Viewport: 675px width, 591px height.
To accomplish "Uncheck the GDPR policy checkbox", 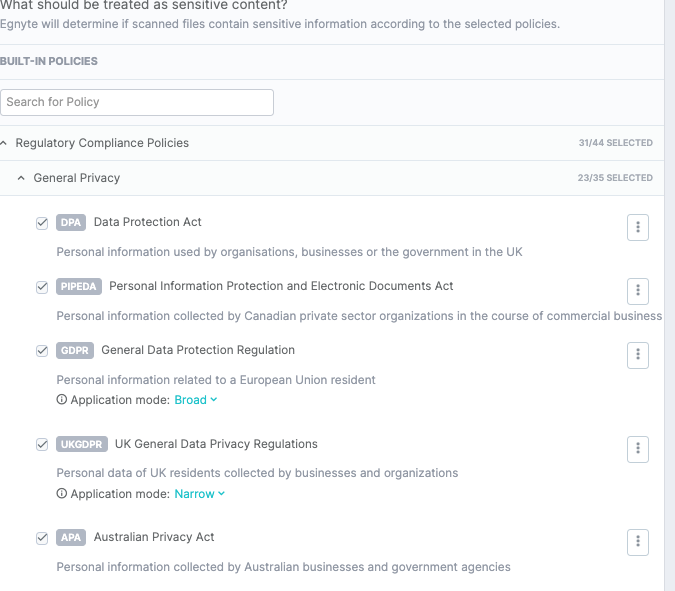I will pyautogui.click(x=42, y=351).
